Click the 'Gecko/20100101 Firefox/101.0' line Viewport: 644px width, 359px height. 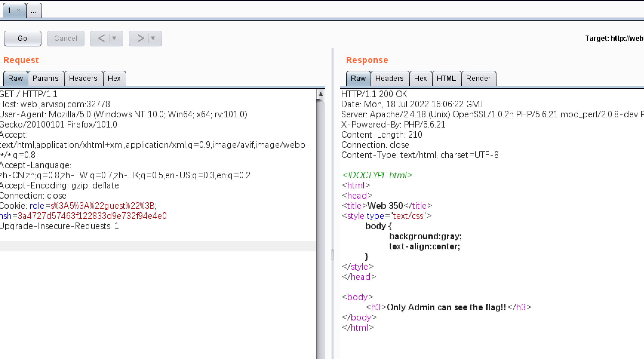59,125
